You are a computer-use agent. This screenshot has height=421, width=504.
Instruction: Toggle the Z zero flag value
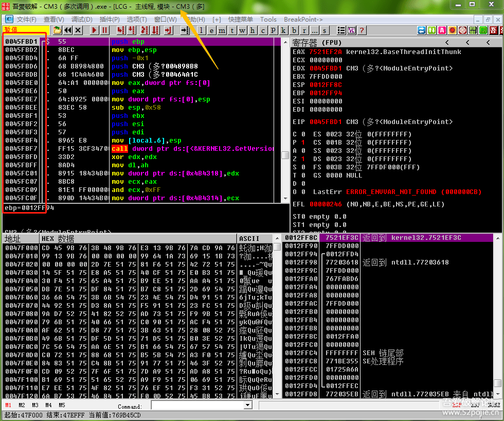pyautogui.click(x=302, y=159)
